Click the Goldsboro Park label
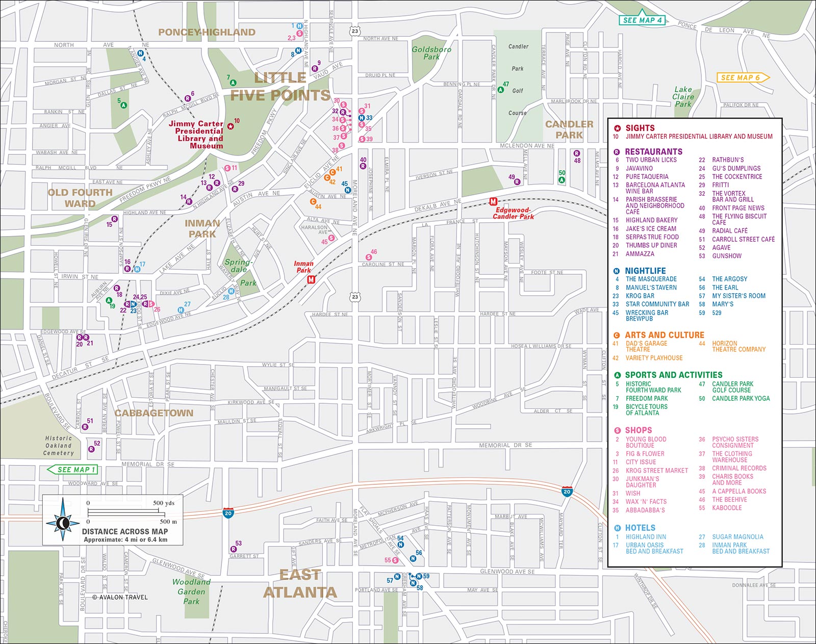The width and height of the screenshot is (816, 644). coord(431,53)
